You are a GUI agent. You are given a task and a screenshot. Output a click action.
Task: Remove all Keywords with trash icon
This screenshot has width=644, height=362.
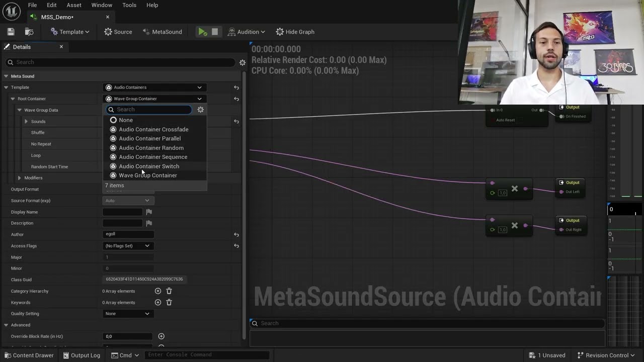169,302
